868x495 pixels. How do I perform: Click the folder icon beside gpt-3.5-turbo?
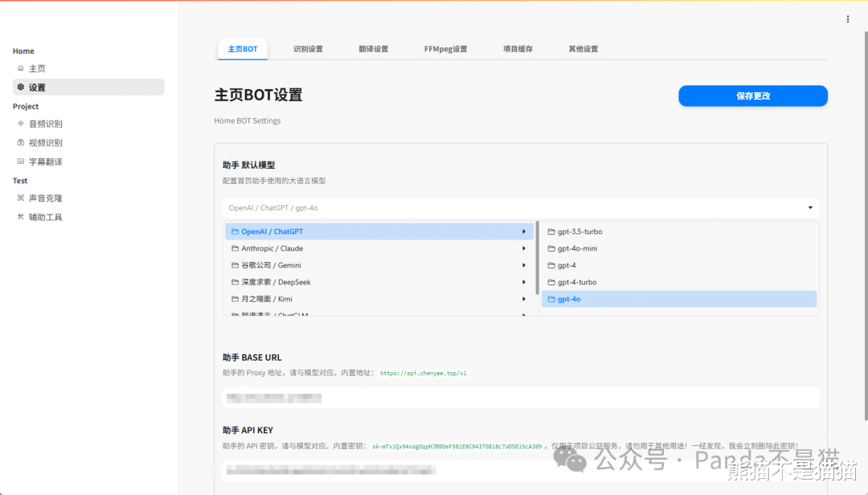click(x=551, y=231)
